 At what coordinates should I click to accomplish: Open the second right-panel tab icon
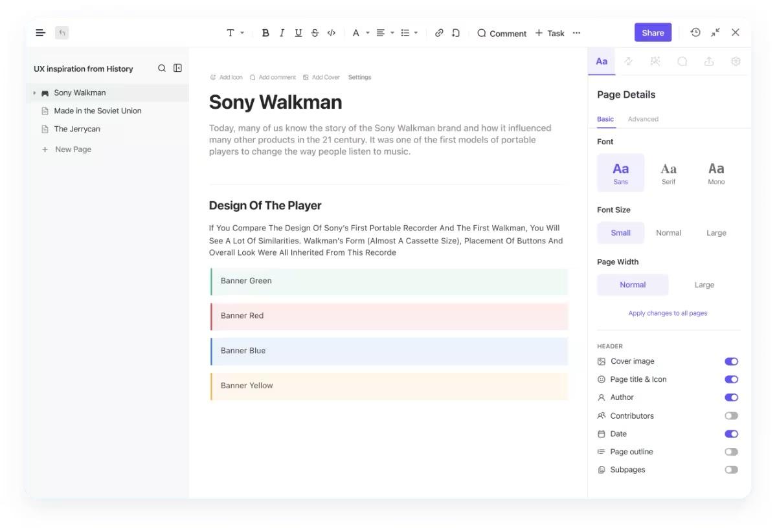pyautogui.click(x=628, y=61)
